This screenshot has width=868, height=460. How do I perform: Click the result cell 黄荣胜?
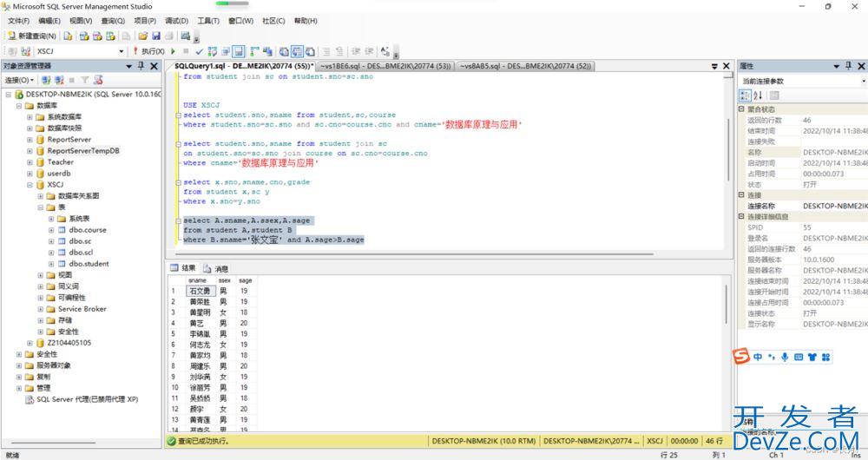200,302
